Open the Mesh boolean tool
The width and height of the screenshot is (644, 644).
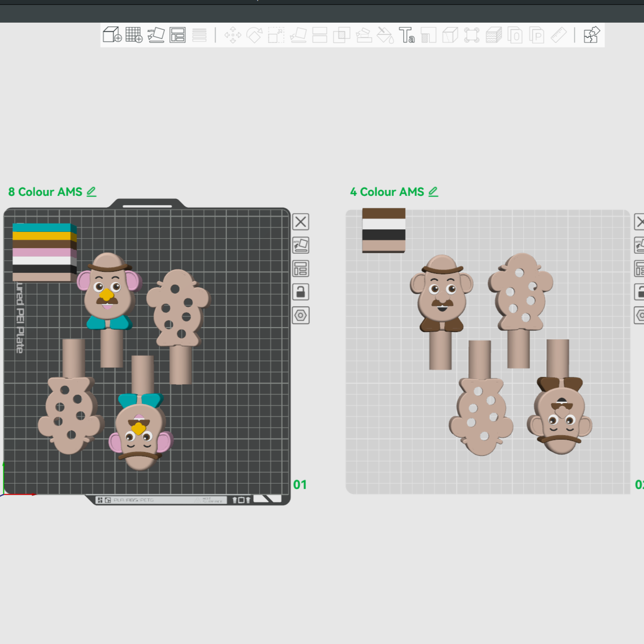[341, 35]
